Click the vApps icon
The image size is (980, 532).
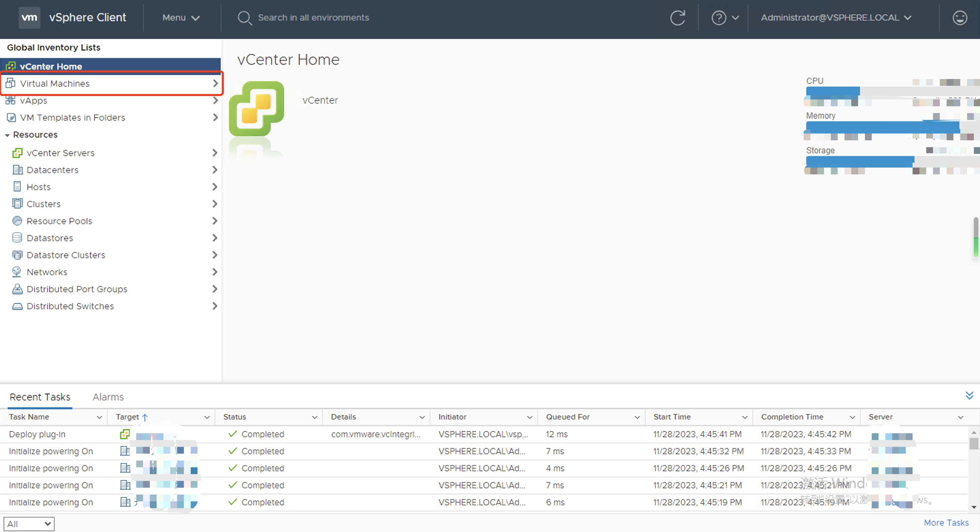pyautogui.click(x=11, y=100)
